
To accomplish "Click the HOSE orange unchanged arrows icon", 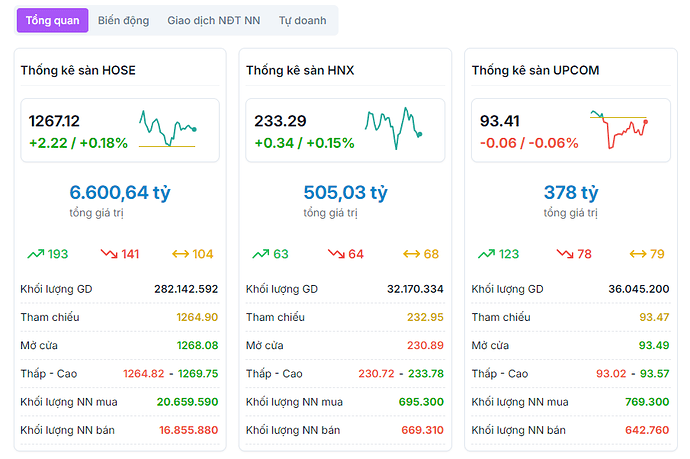I will 180,254.
